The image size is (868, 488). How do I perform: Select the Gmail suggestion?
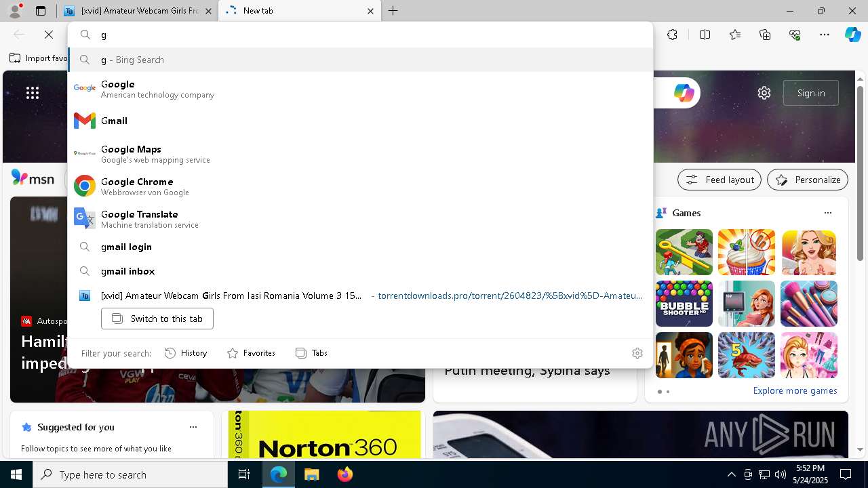(x=360, y=121)
